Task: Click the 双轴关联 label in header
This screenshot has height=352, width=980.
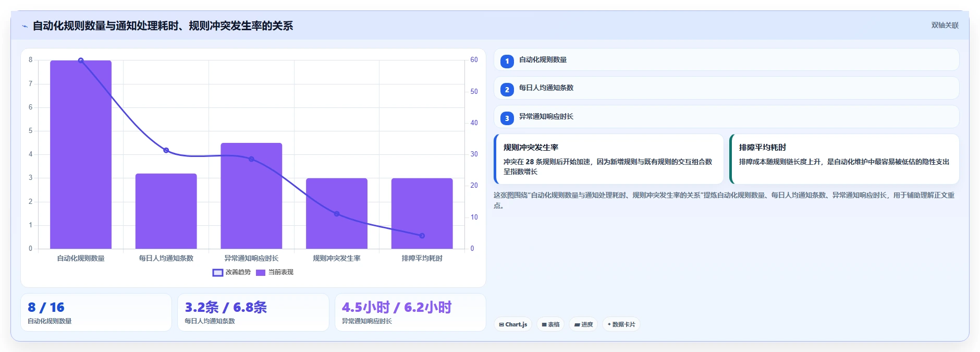Action: [x=945, y=25]
